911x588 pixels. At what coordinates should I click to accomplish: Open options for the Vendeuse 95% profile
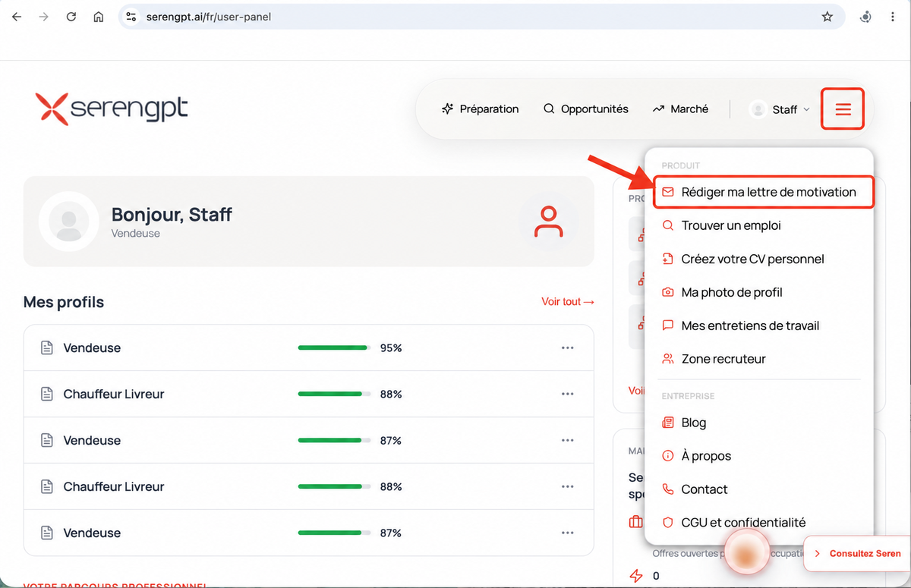pos(567,347)
